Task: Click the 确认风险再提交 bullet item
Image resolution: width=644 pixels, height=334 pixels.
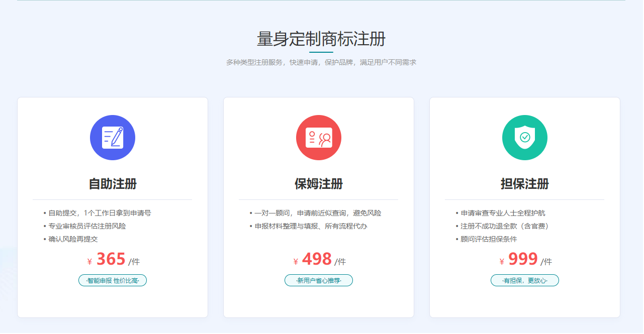Action: click(x=73, y=239)
